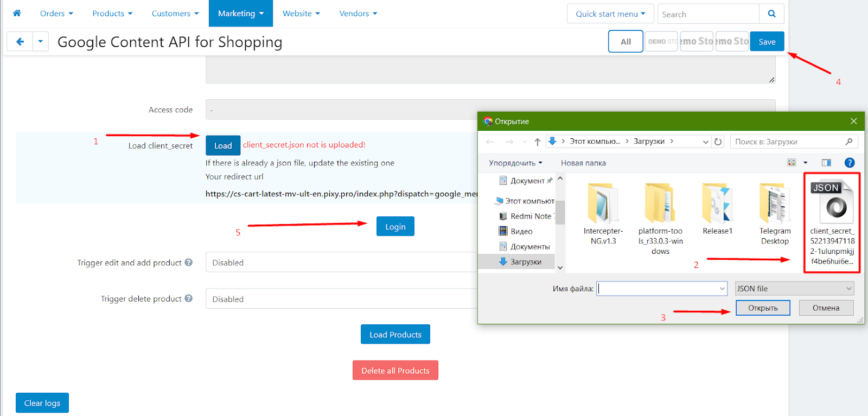
Task: Close the Открытие file dialog
Action: [853, 121]
